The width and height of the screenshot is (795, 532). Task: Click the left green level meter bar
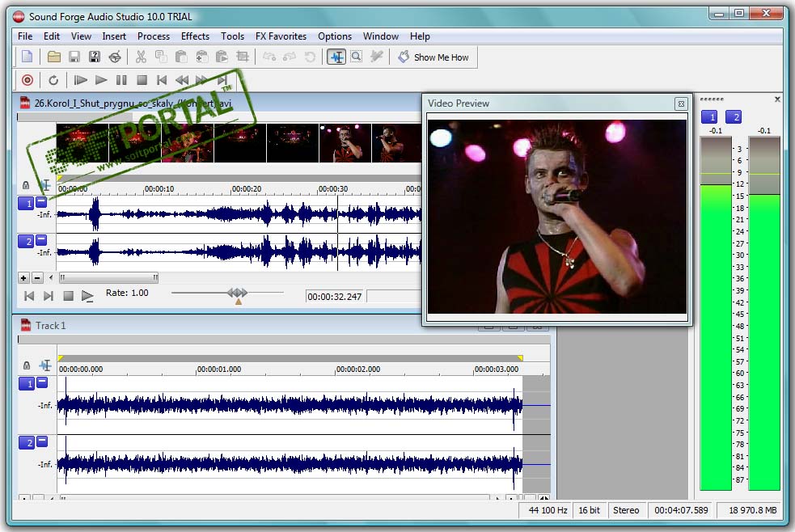(x=716, y=337)
